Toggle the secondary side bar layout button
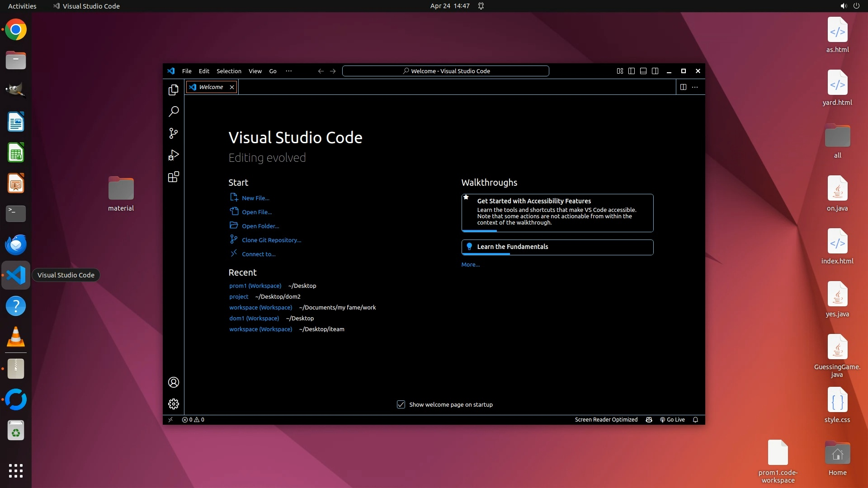The width and height of the screenshot is (868, 488). click(655, 71)
